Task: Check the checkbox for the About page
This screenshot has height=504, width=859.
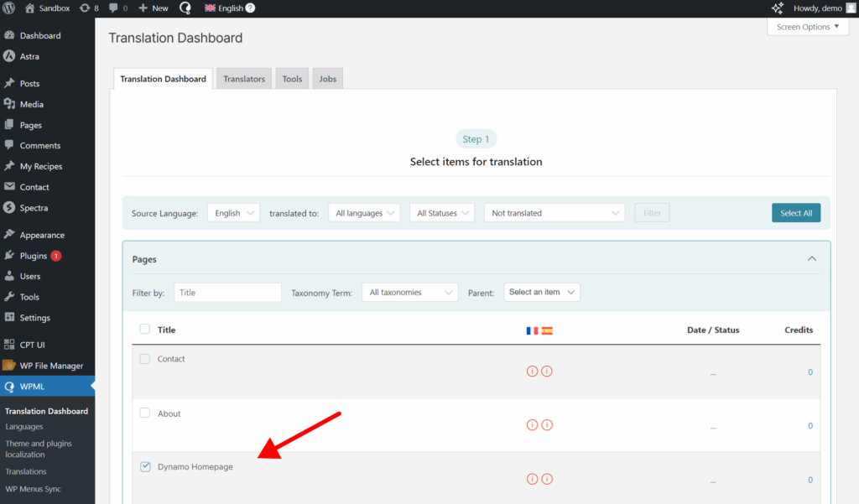Action: click(144, 413)
